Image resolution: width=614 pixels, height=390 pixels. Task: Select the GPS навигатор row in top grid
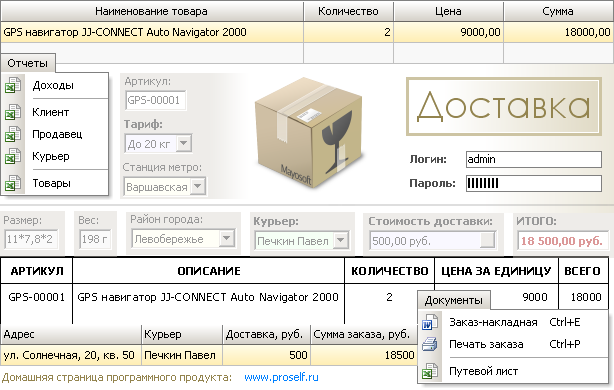tap(307, 32)
